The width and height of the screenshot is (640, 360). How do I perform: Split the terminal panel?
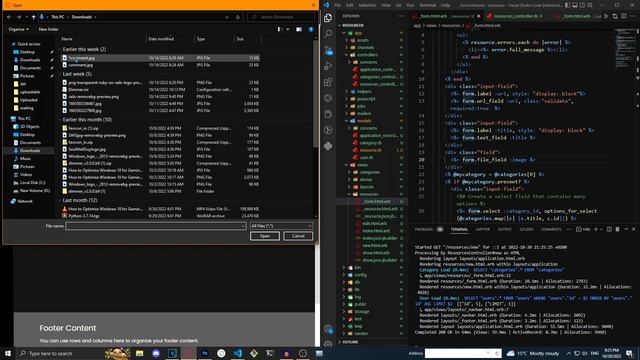coord(609,229)
